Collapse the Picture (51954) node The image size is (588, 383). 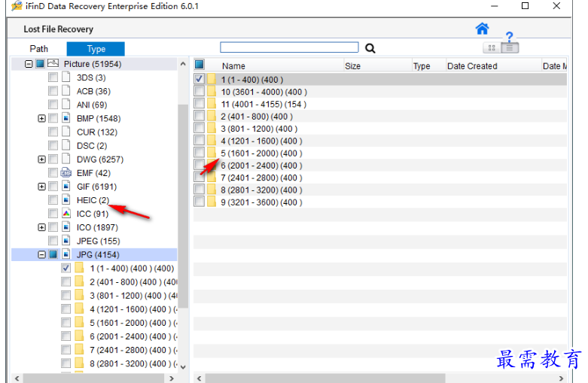tap(29, 64)
